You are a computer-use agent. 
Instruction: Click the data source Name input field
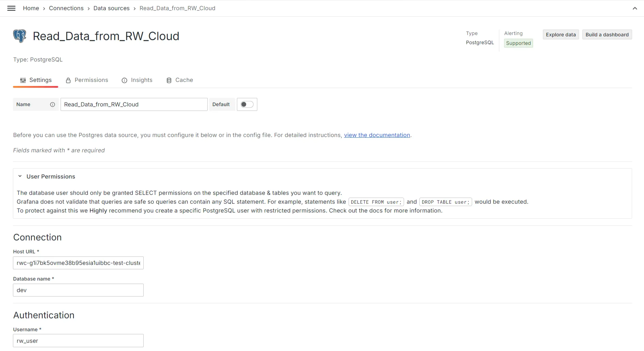coord(134,104)
